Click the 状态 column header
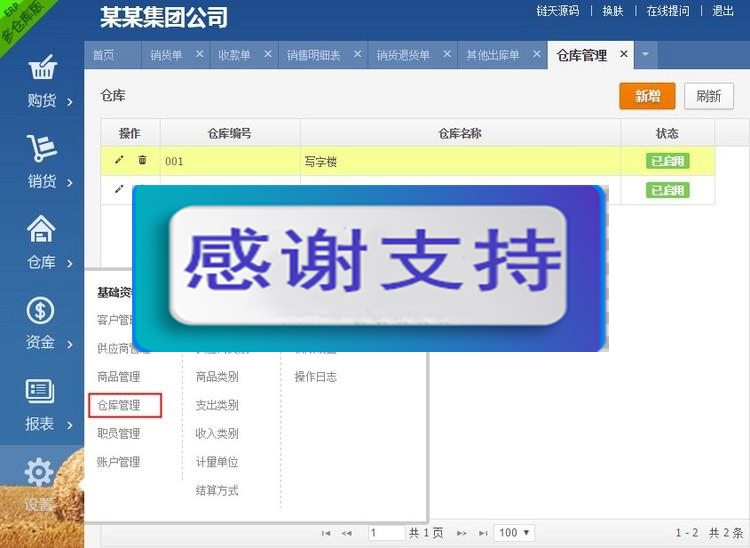The width and height of the screenshot is (750, 548). coord(667,133)
